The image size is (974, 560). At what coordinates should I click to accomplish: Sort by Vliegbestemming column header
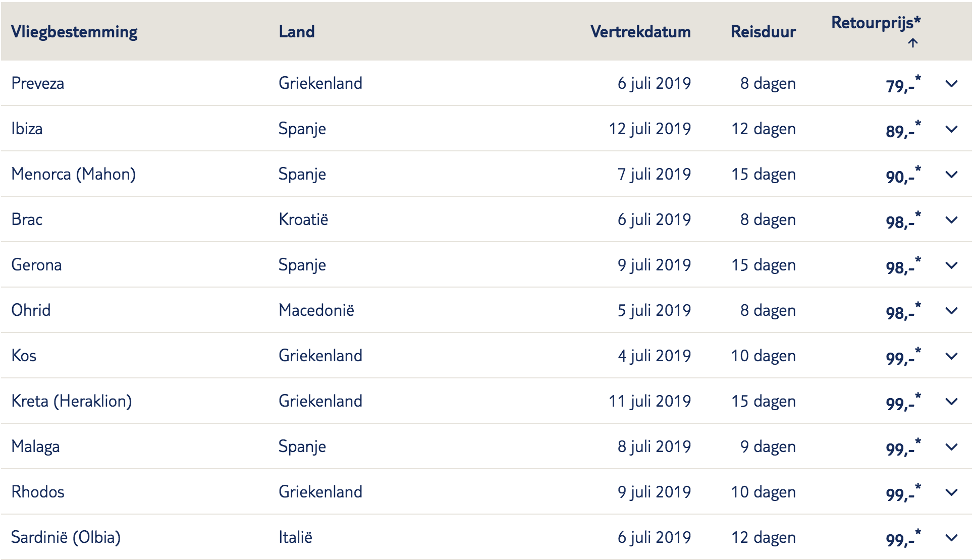click(74, 32)
